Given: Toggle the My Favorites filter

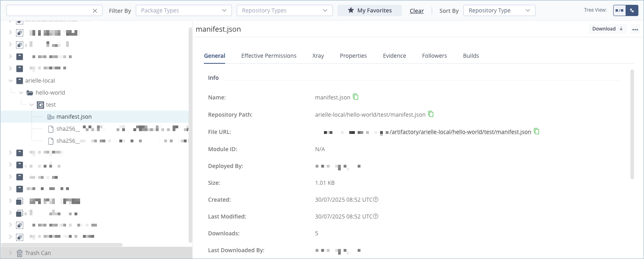Looking at the screenshot, I should [x=370, y=10].
